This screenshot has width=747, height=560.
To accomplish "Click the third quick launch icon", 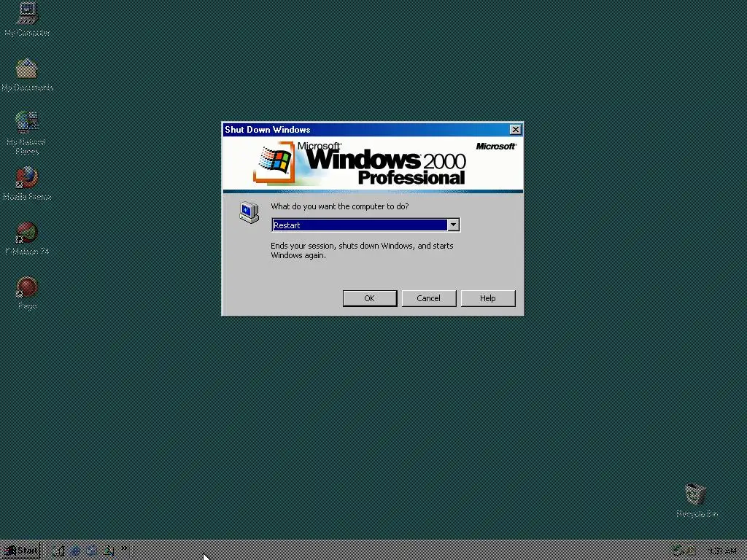I will (91, 551).
